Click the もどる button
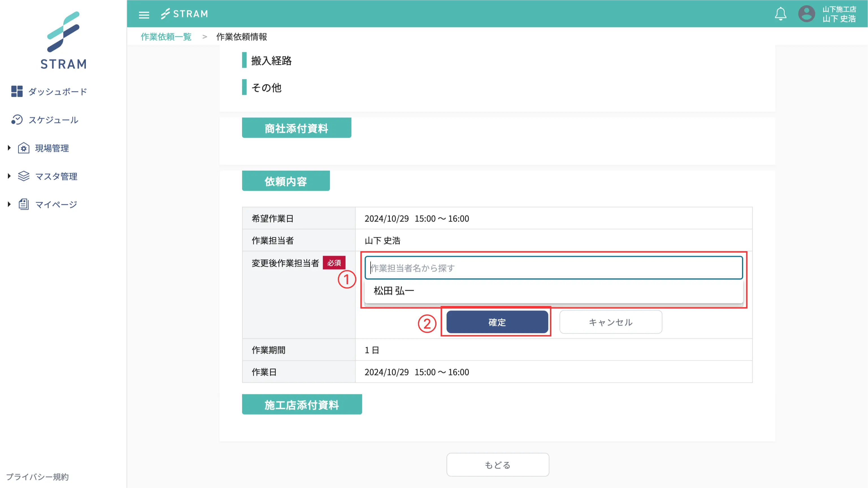This screenshot has height=488, width=868. pos(497,465)
